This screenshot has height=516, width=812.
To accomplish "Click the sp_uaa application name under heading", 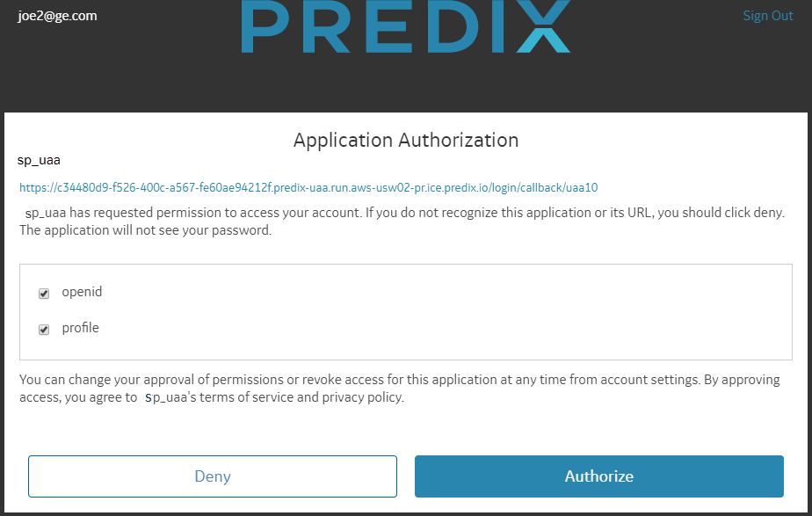I will pyautogui.click(x=39, y=160).
